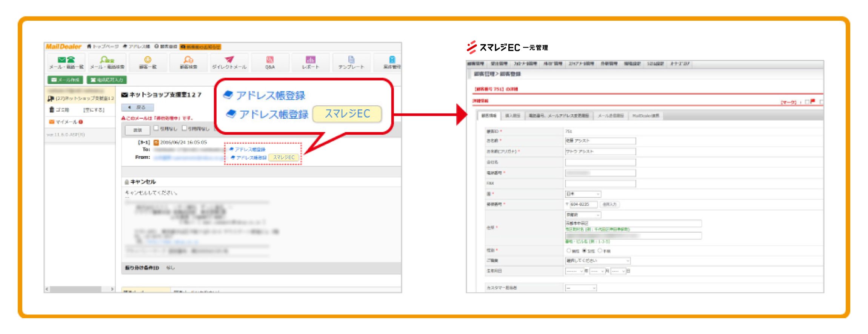This screenshot has width=868, height=334.
Task: Click the red flag mark icon in スマレジEC
Action: click(813, 101)
